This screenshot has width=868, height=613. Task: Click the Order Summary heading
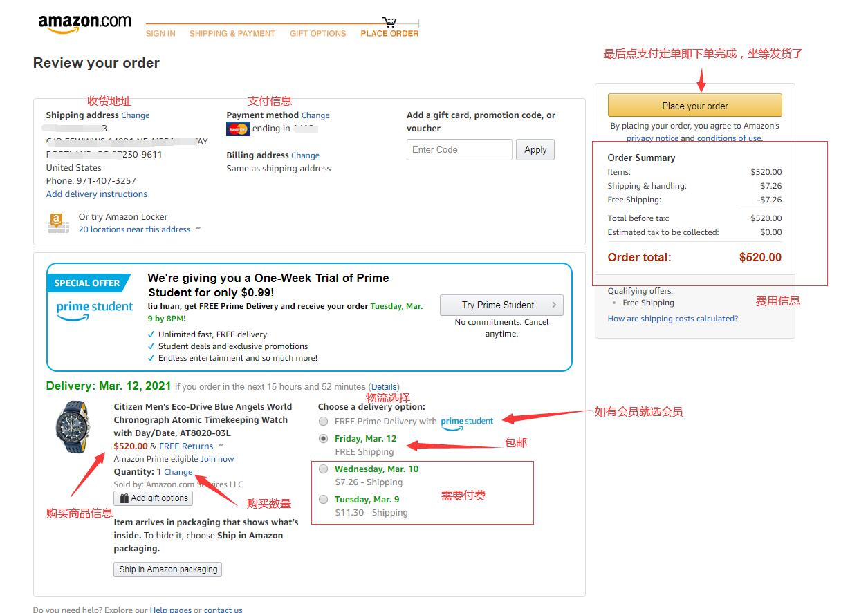point(641,158)
